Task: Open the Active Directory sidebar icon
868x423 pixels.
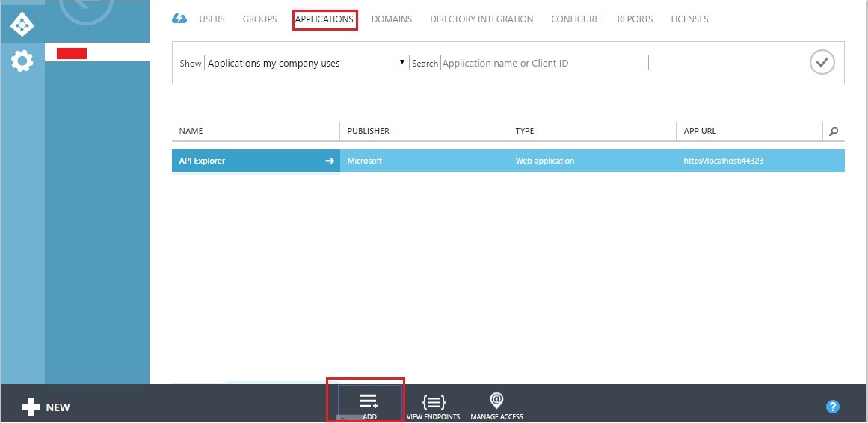Action: (x=22, y=26)
